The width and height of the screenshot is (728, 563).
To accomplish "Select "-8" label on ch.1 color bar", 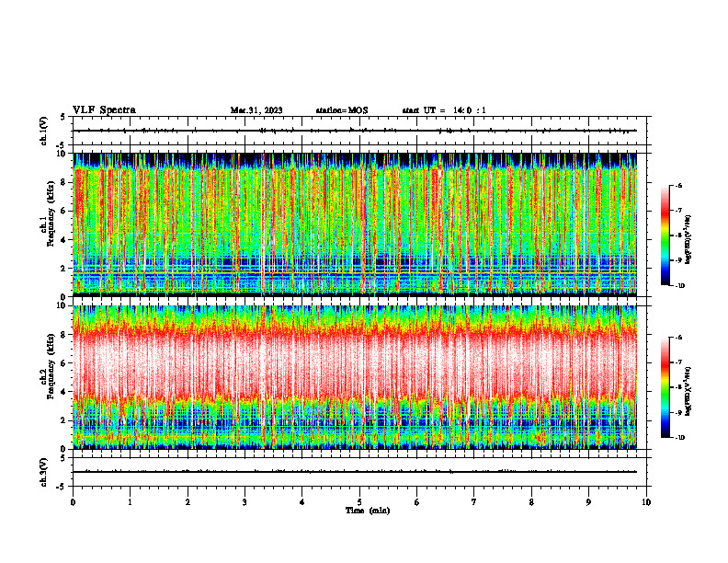I will 679,236.
